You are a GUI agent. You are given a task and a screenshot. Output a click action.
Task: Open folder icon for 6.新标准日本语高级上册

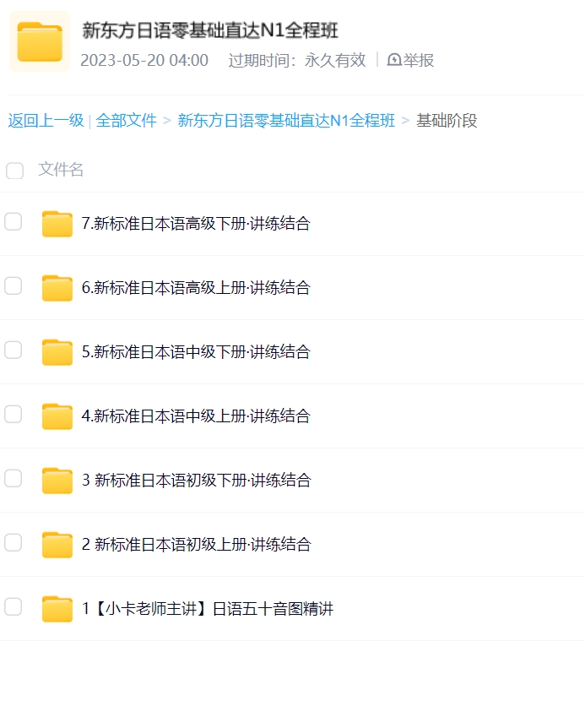57,288
